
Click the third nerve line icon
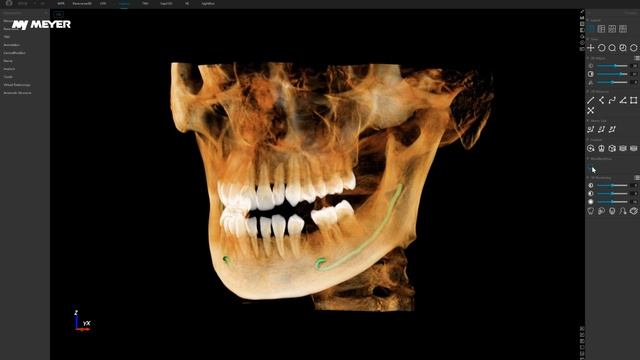pyautogui.click(x=612, y=129)
